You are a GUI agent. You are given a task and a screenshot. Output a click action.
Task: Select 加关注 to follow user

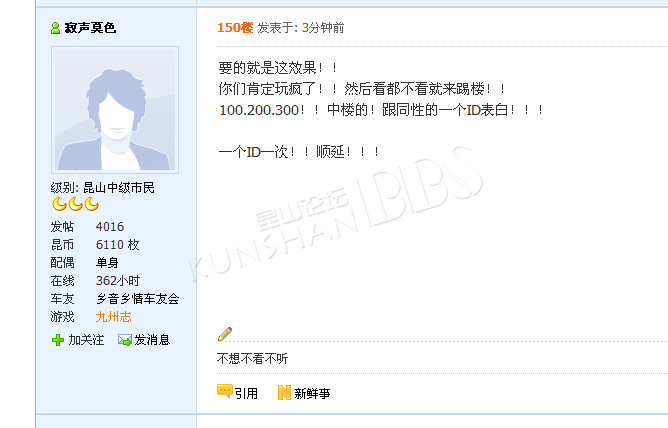pos(86,340)
